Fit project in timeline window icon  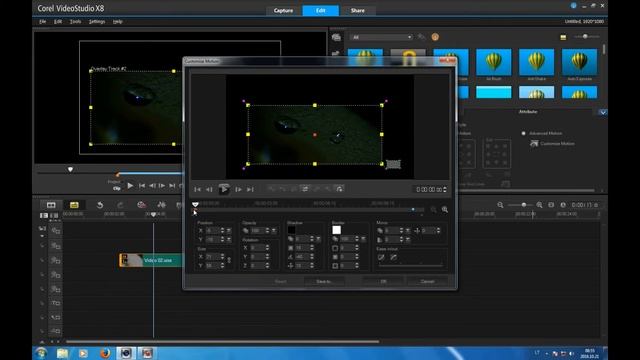[551, 205]
